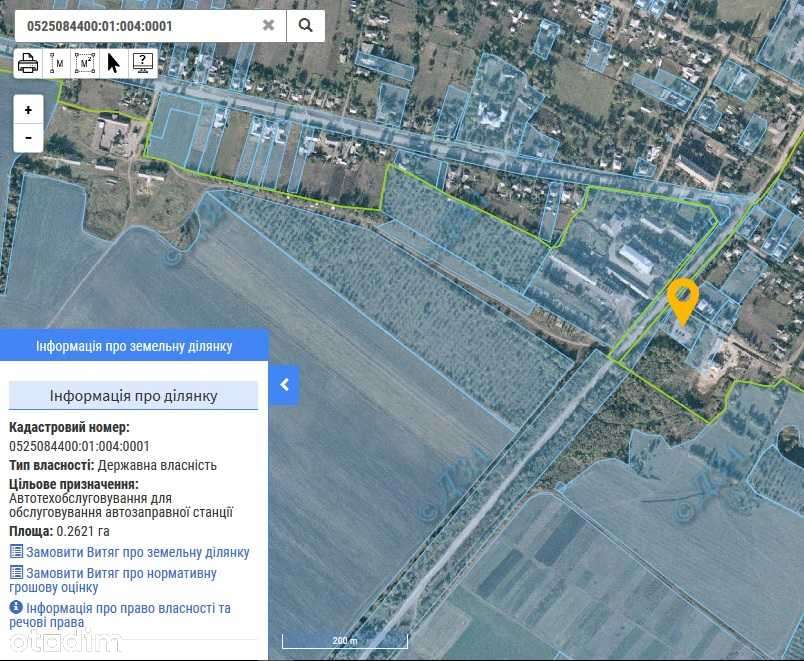
Task: Open the help monitor icon
Action: coord(143,64)
